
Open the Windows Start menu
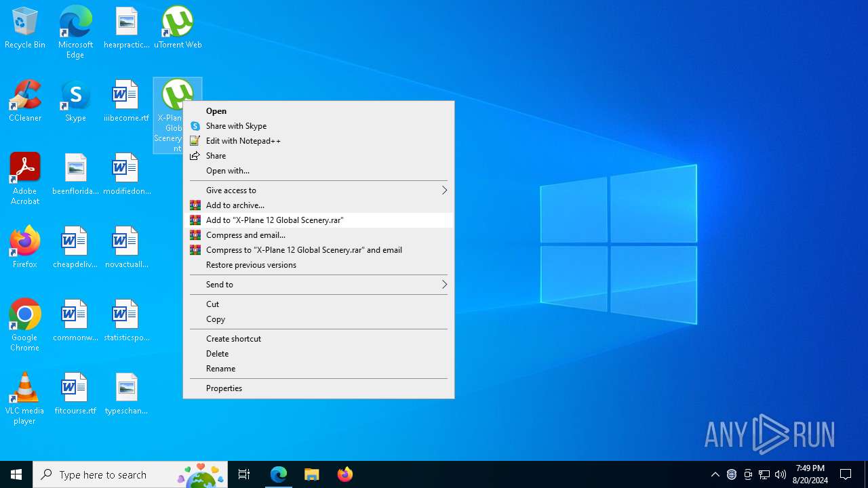coord(16,474)
